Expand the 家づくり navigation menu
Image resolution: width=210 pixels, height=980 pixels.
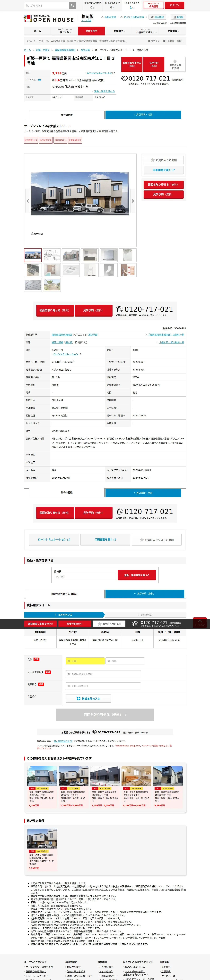click(64, 31)
